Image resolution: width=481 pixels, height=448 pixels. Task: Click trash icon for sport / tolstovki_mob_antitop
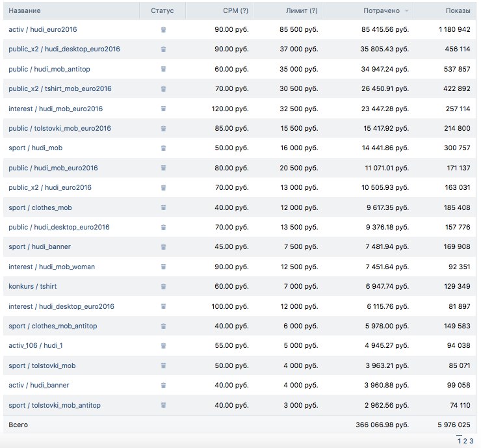(163, 405)
